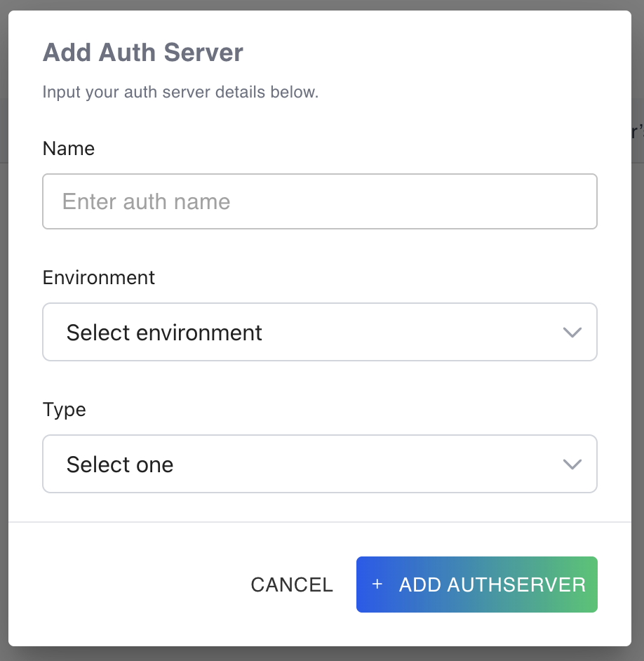This screenshot has height=661, width=644.
Task: Click the ADD AUTHSERVER button
Action: 477,585
